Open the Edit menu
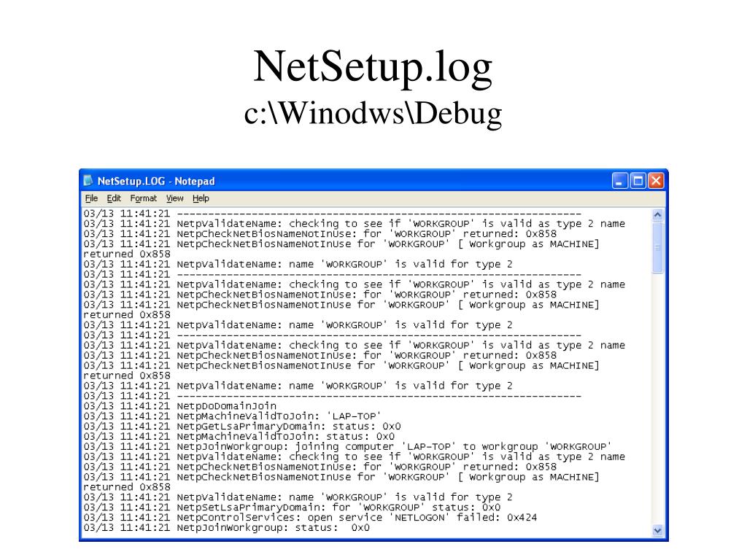This screenshot has width=747, height=560. pos(113,198)
